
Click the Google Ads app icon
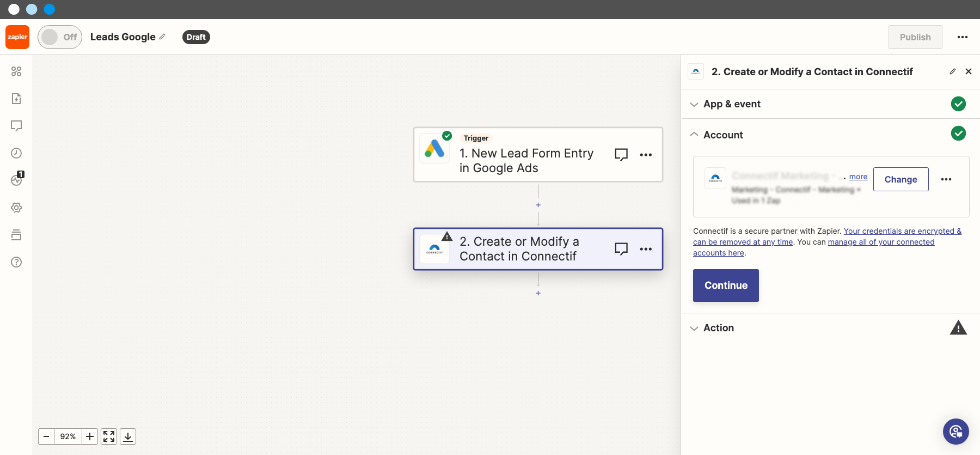coord(434,148)
